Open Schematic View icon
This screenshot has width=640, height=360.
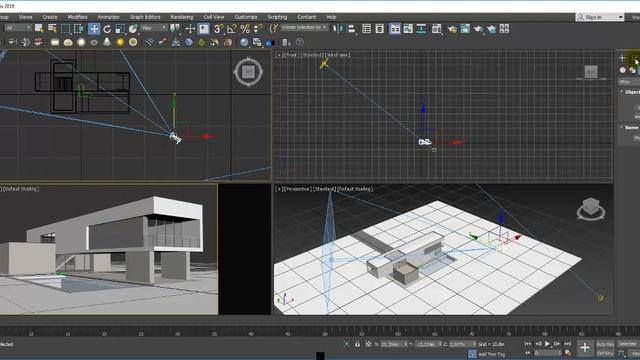pyautogui.click(x=421, y=29)
